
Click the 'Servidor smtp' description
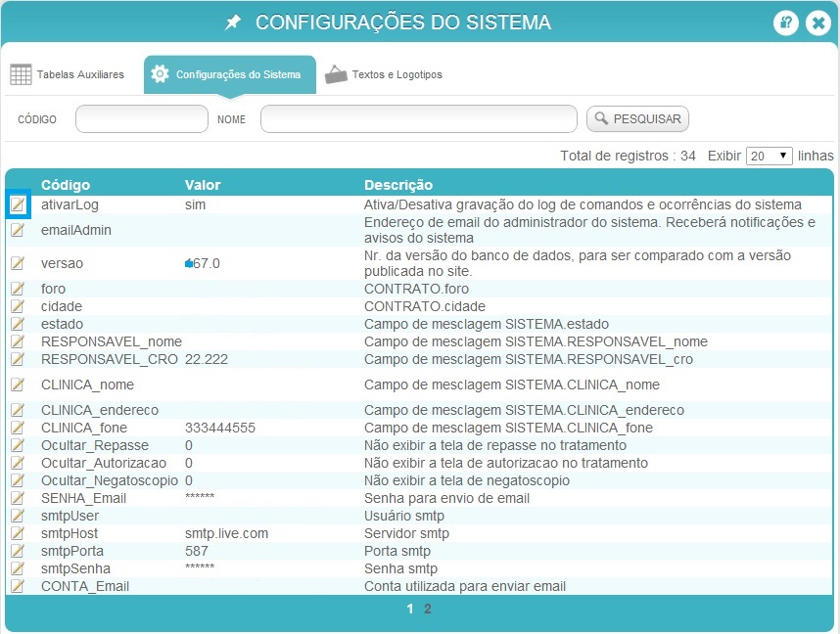point(406,533)
